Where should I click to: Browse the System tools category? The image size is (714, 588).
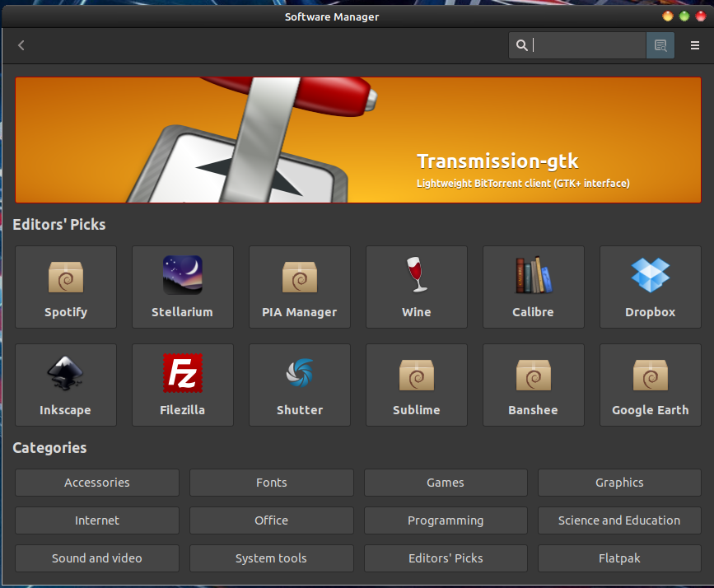pyautogui.click(x=272, y=558)
